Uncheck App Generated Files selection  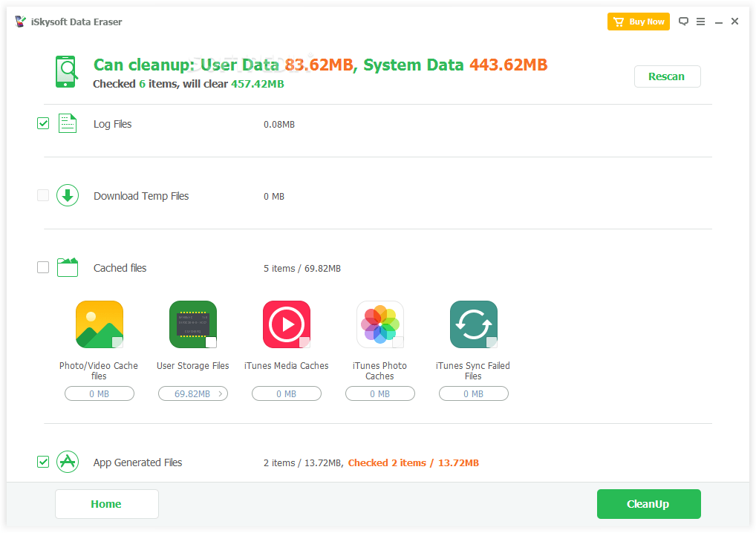click(42, 462)
